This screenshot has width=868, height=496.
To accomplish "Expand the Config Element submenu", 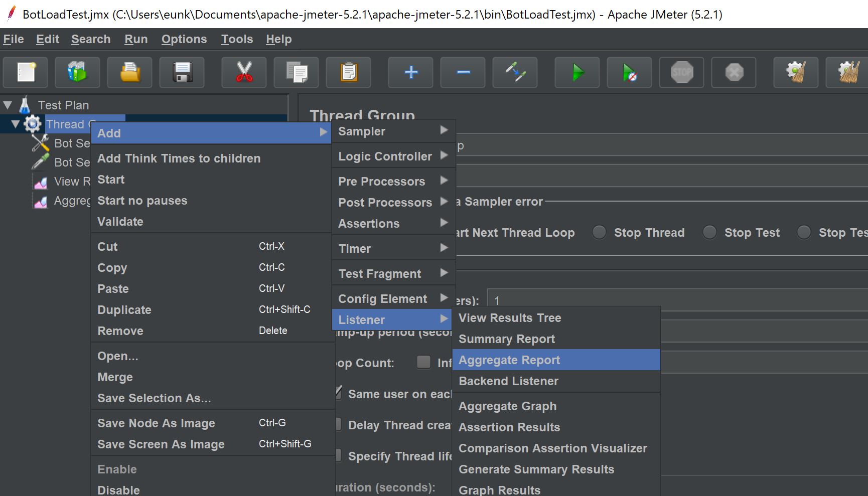I will point(394,298).
